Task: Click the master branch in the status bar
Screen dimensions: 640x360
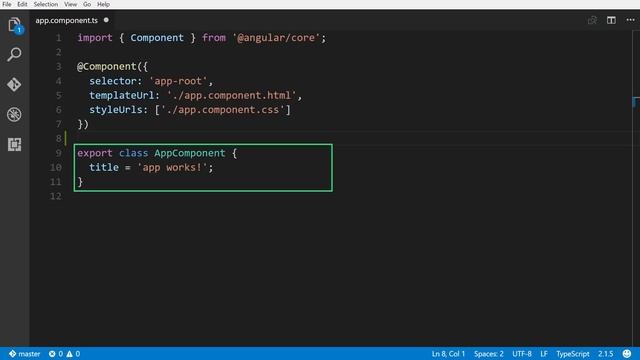Action: [25, 354]
